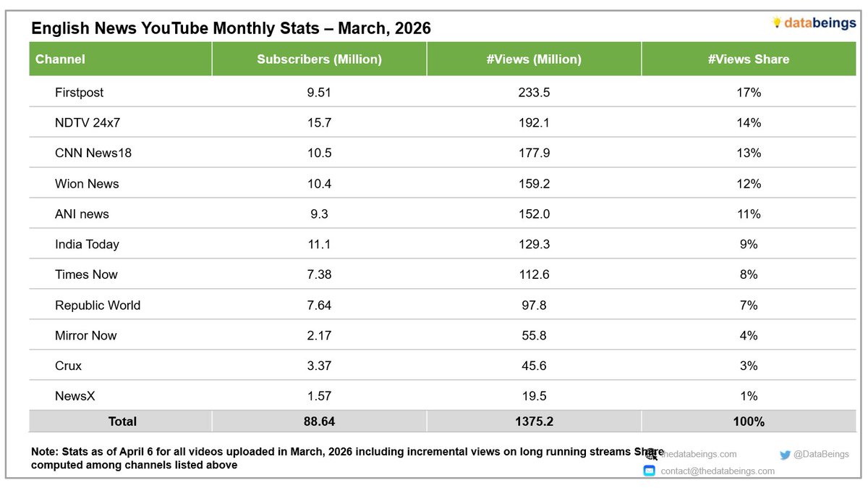868x488 pixels.
Task: Select the Crux channel name
Action: click(68, 366)
